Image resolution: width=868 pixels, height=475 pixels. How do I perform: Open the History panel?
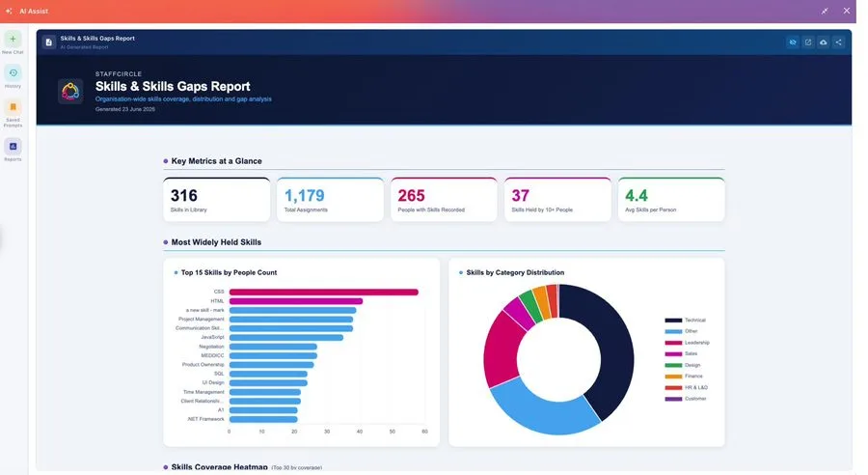coord(13,73)
